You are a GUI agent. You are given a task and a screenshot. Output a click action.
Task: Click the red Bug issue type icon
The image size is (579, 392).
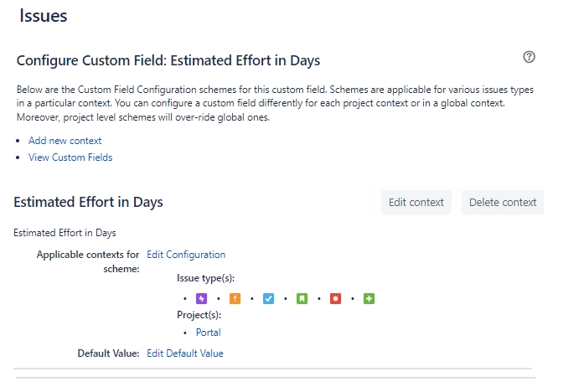(335, 298)
